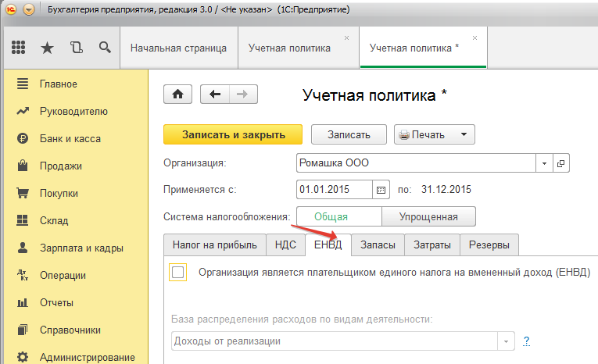Open the History icon in toolbar
This screenshot has height=364, width=598.
coord(76,48)
